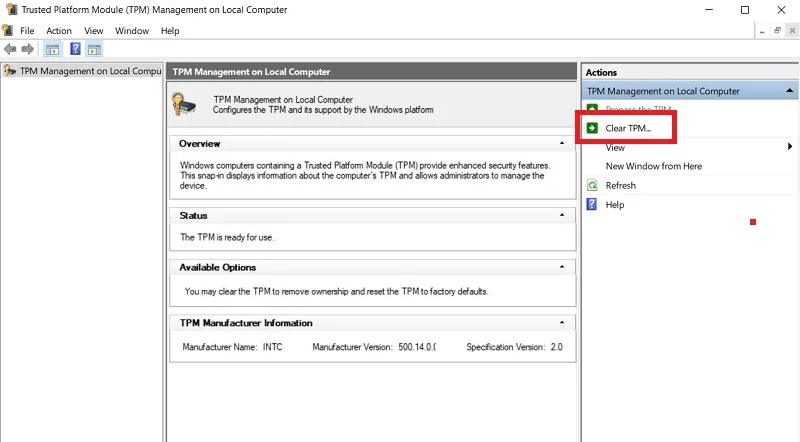Collapse the TPM Management actions group header
This screenshot has width=800, height=442.
point(789,91)
